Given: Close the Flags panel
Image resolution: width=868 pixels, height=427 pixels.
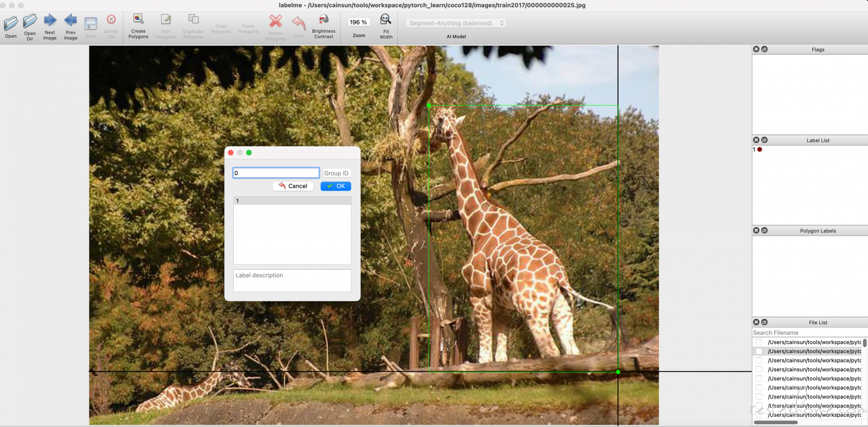Looking at the screenshot, I should [x=756, y=49].
